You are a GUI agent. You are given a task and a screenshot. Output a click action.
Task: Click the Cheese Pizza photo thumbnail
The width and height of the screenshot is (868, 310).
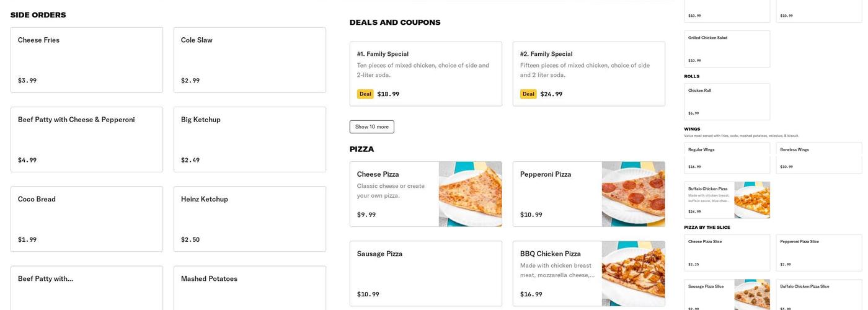pyautogui.click(x=470, y=194)
